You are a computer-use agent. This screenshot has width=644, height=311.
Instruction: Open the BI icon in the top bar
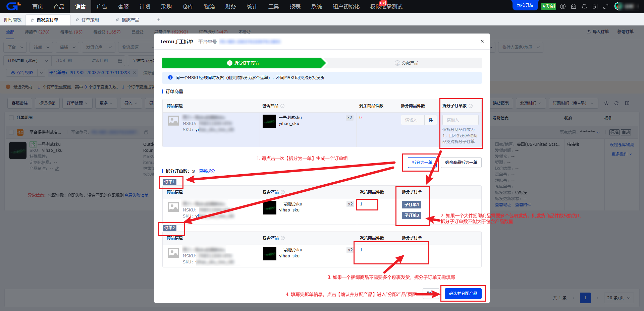point(595,6)
